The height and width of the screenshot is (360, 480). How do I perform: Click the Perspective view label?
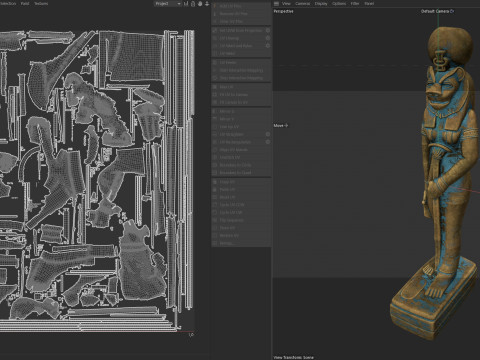click(x=283, y=11)
